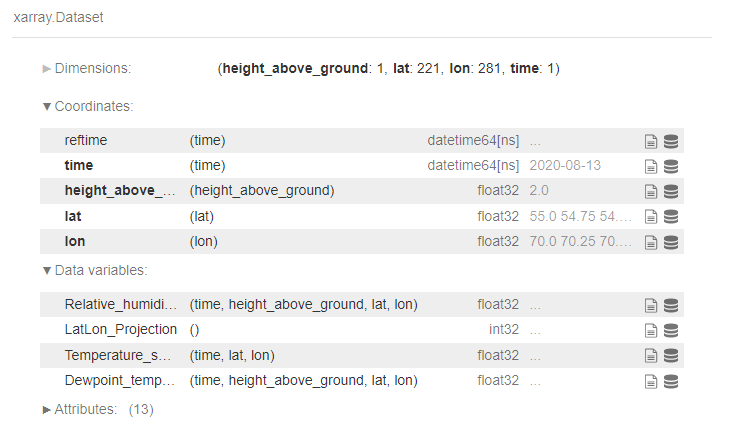
Task: Click the LatLon_Projection variable name
Action: pos(120,329)
